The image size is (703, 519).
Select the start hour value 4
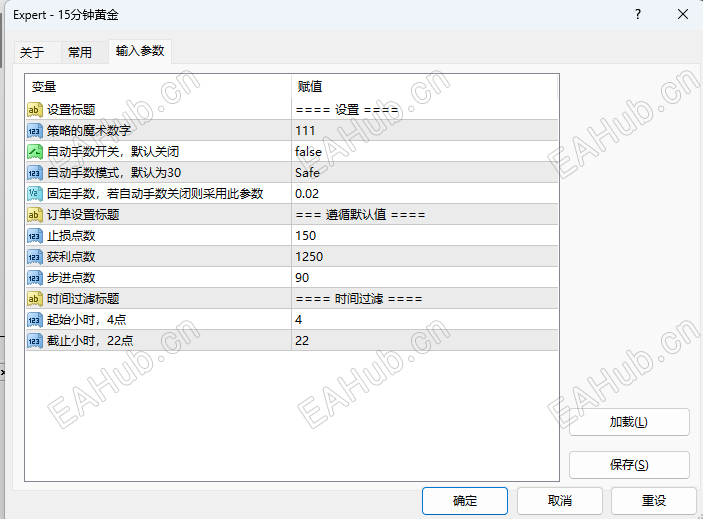point(425,320)
